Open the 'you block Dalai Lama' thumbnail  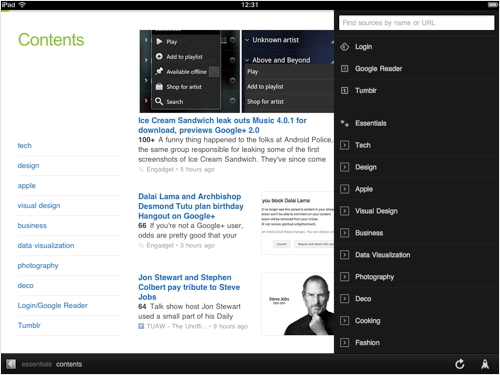298,223
